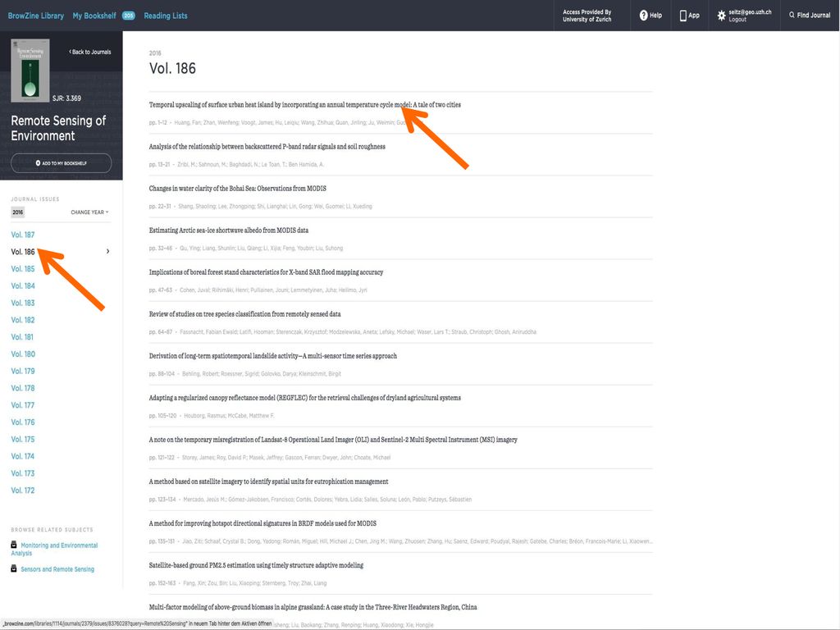Open article on hotspot directional signatures in BRDF
This screenshot has height=630, width=840.
pos(262,523)
